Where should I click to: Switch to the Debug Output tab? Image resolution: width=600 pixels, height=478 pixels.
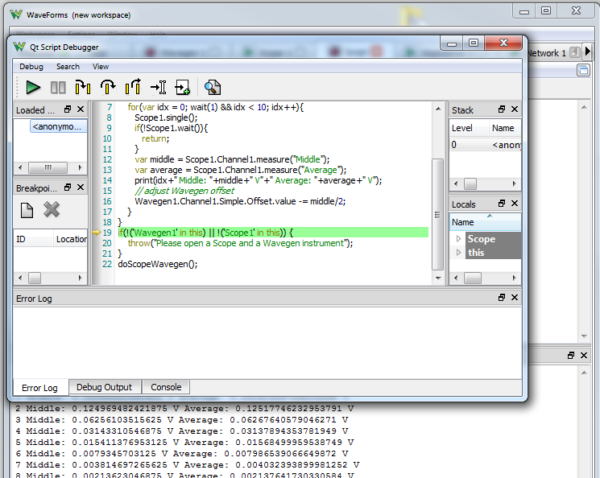click(104, 387)
